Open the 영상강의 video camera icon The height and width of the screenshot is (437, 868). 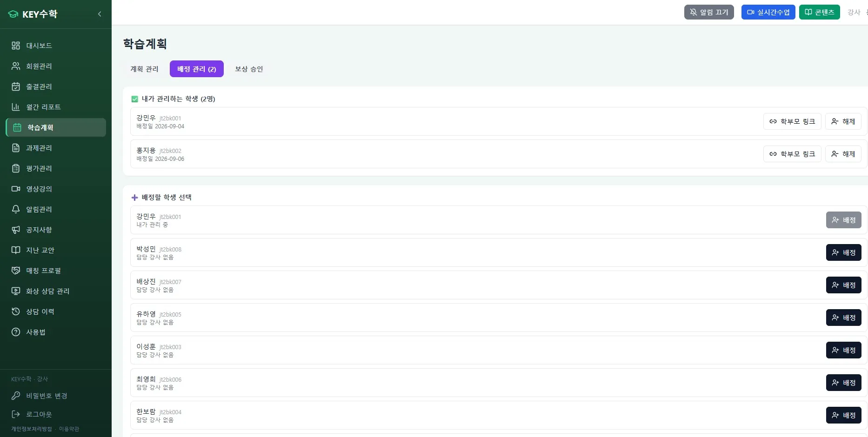[16, 189]
